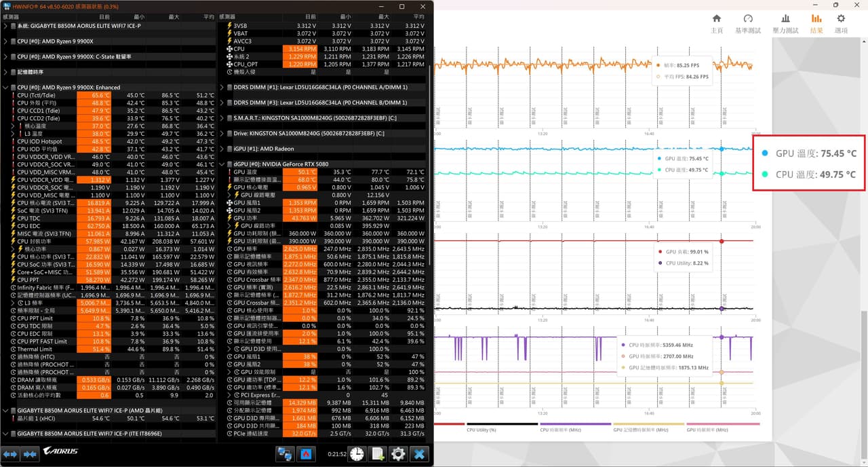Open the Options (選項) gear icon
Viewport: 868px width, 467px height.
pos(841,18)
